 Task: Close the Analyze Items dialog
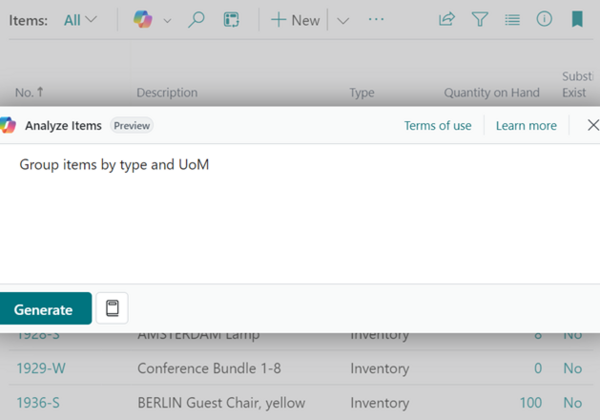pyautogui.click(x=592, y=125)
